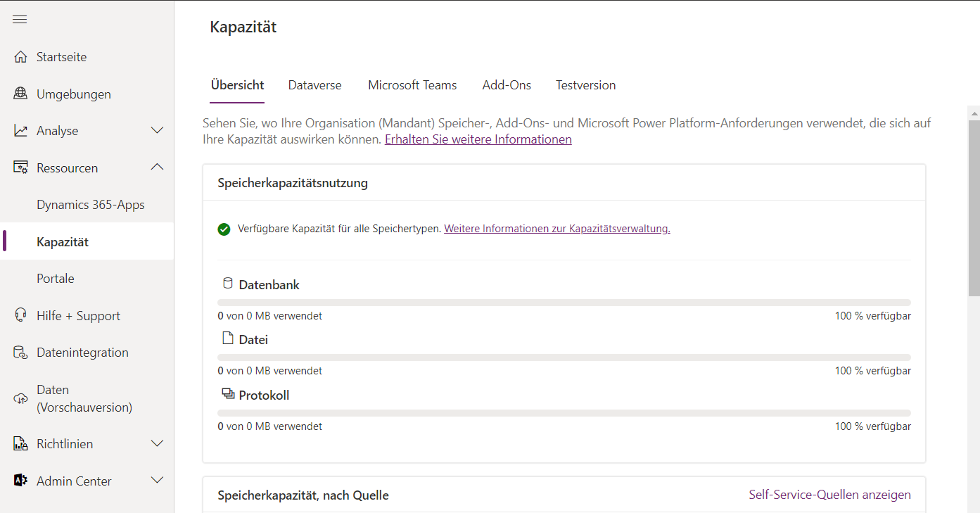This screenshot has width=980, height=513.
Task: Click the Datenintegration icon
Action: point(21,352)
